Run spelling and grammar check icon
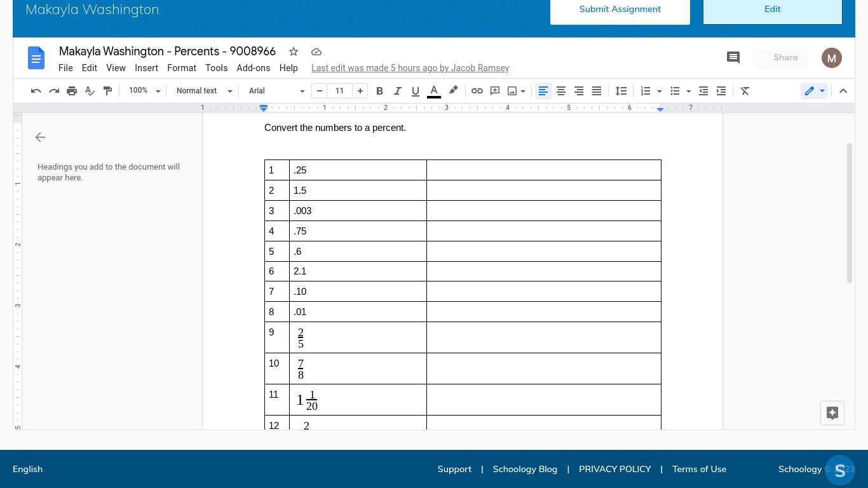Screen dimensions: 868x488 point(90,91)
